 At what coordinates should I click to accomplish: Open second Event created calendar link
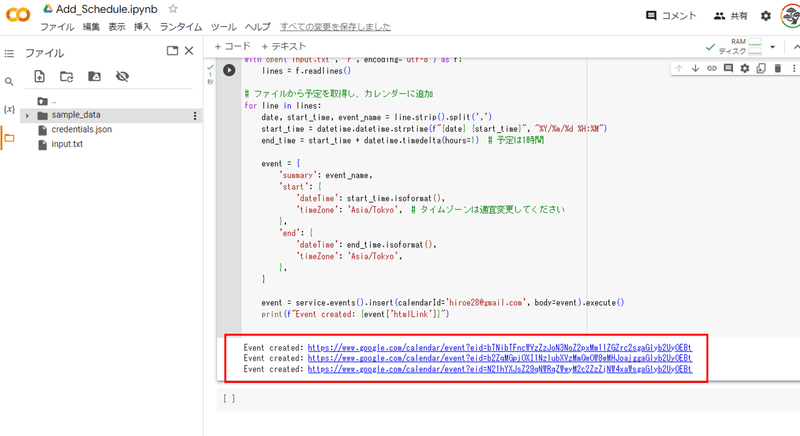point(500,358)
